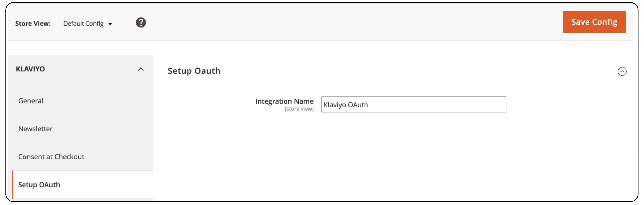Collapse the Setup Oauth panel using the chevron
The width and height of the screenshot is (644, 205).
click(x=622, y=71)
